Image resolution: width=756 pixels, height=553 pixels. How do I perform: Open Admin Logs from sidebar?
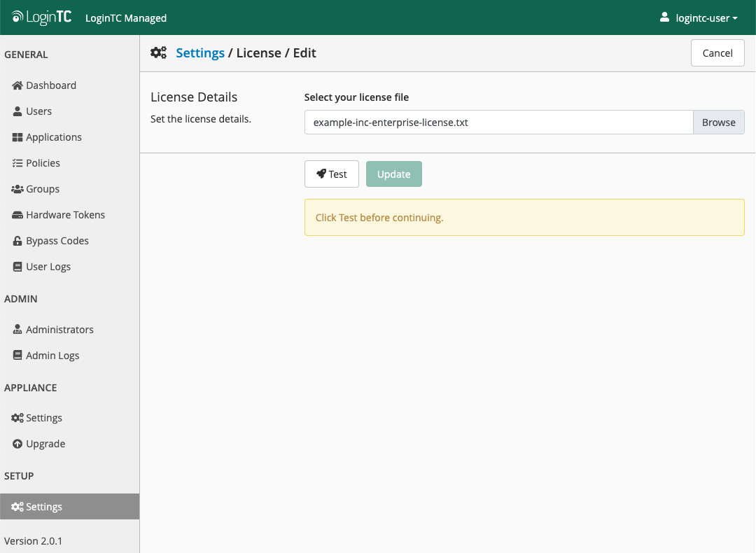(52, 356)
